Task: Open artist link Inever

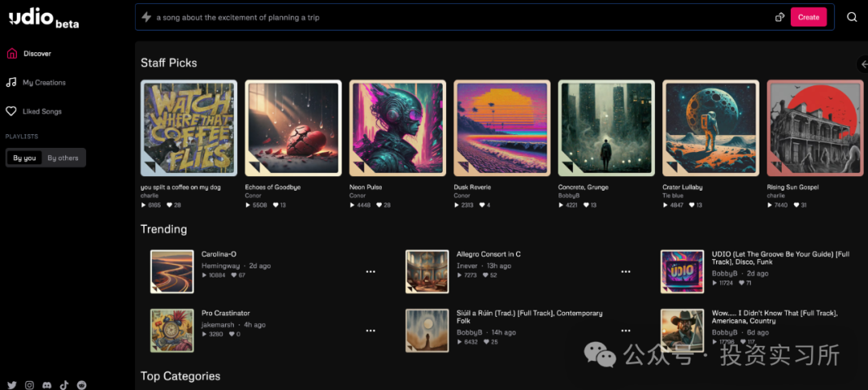Action: (x=467, y=266)
